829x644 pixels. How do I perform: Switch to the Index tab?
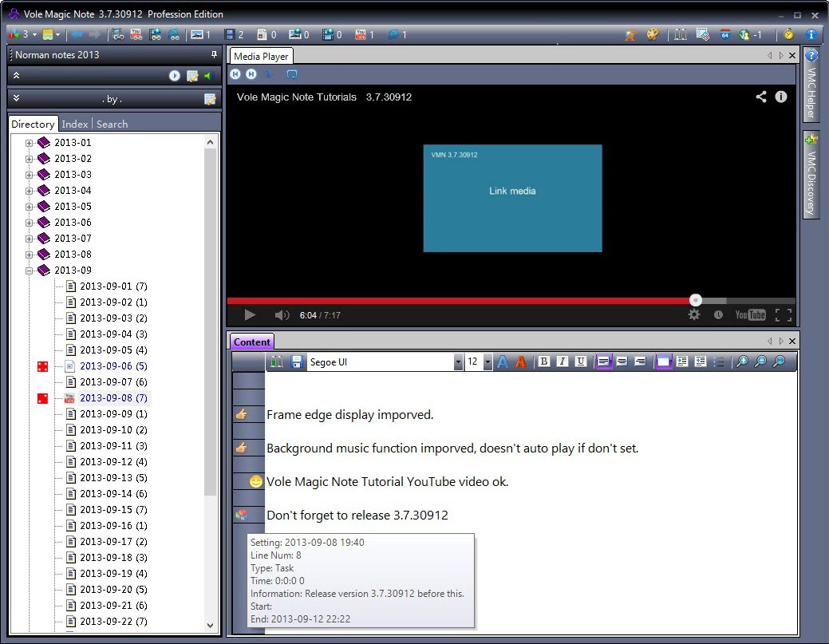[74, 124]
